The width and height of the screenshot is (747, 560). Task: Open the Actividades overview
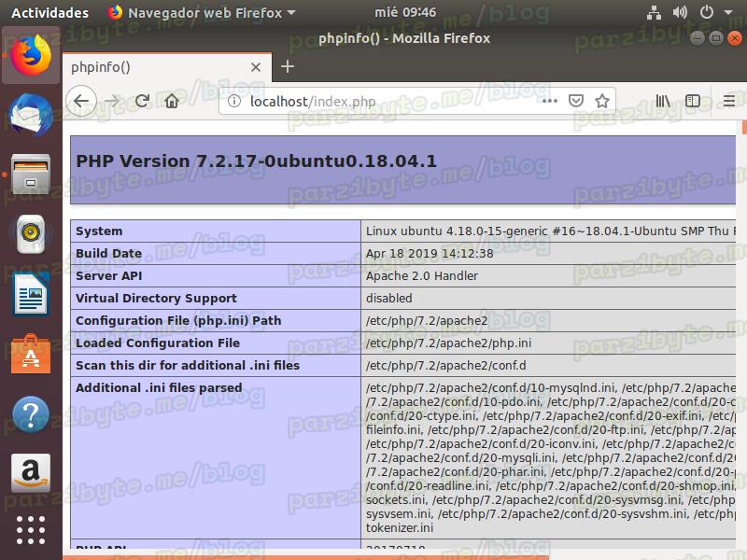click(x=49, y=13)
